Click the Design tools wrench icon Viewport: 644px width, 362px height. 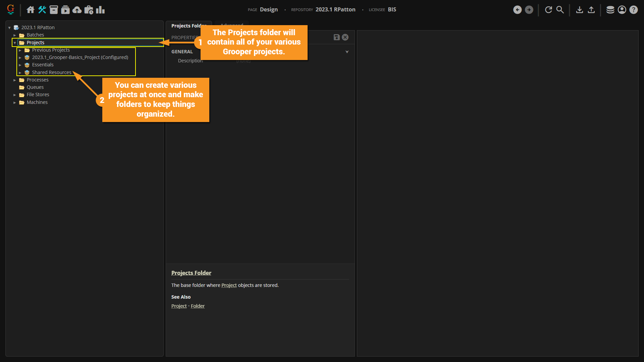pyautogui.click(x=42, y=10)
